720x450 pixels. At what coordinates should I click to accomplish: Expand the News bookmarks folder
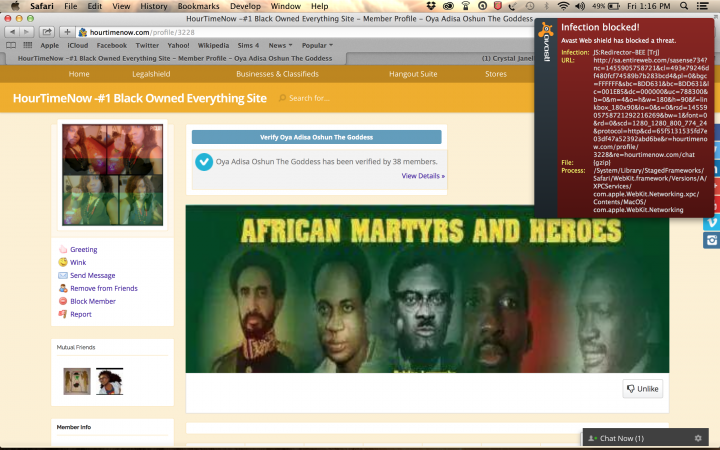280,45
